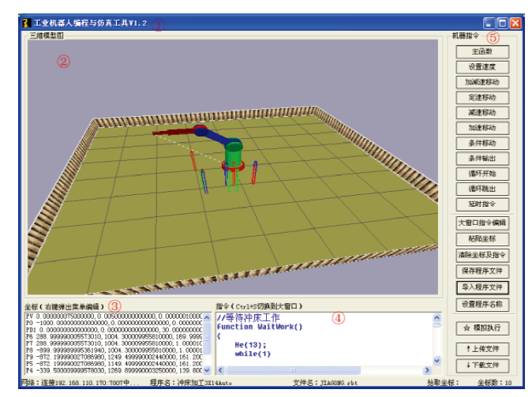This screenshot has height=397, width=532.
Task: Run simulation with star 模拟执行 button
Action: point(482,328)
